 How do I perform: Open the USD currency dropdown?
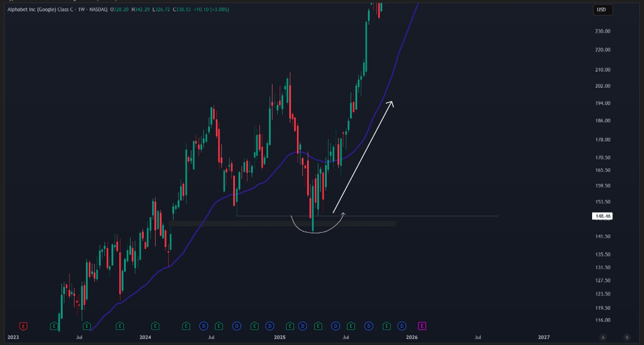(x=602, y=10)
